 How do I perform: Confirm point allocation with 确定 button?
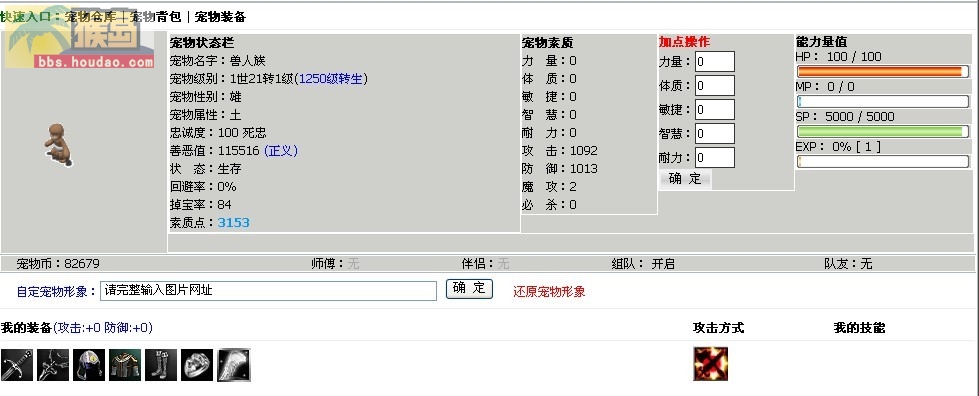[685, 179]
